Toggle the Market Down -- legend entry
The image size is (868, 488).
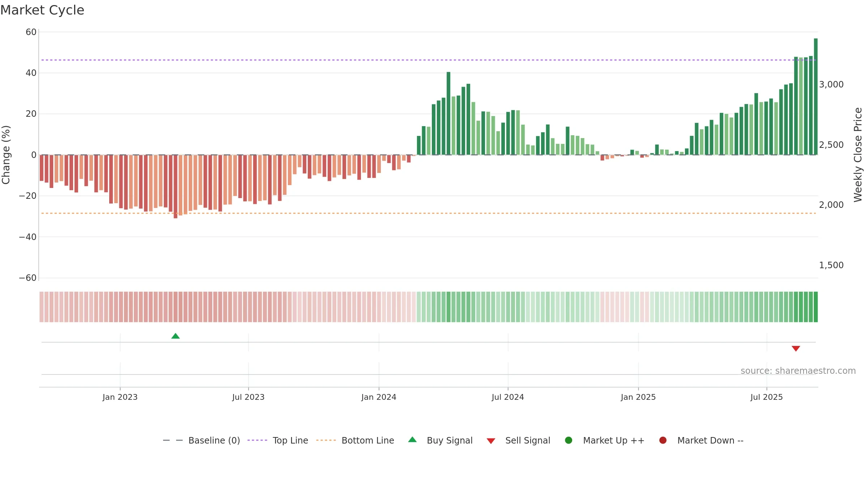pyautogui.click(x=701, y=440)
